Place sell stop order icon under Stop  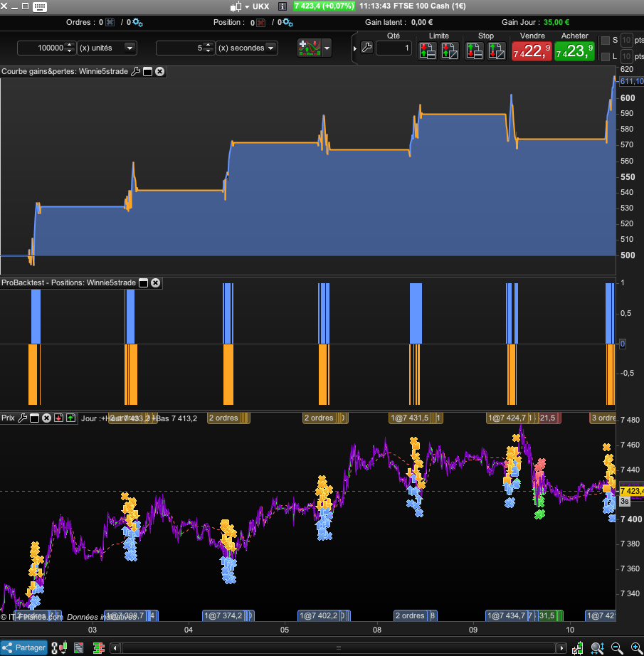(496, 51)
